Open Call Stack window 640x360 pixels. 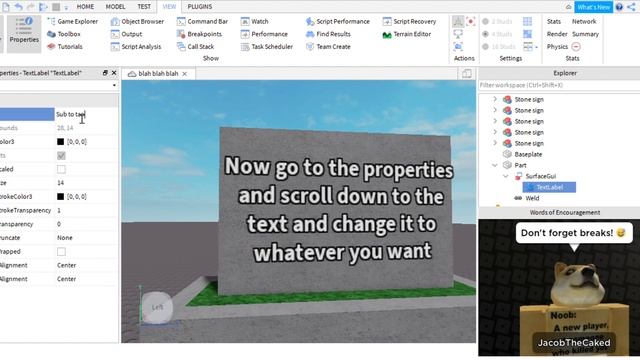[196, 47]
